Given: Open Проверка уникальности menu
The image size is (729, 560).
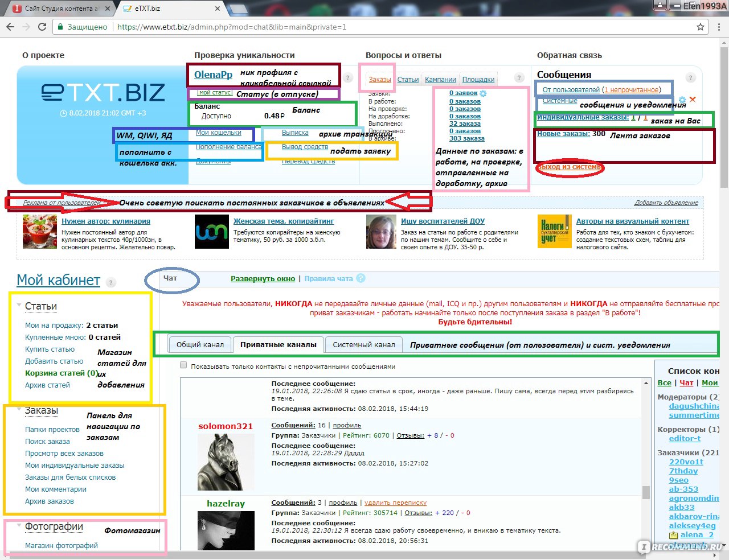Looking at the screenshot, I should 244,55.
